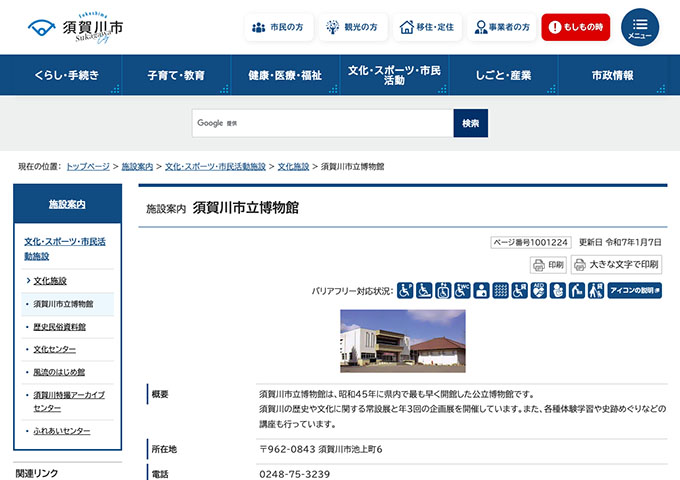Click the ページ番号1001224 label
680x480 pixels.
point(531,242)
